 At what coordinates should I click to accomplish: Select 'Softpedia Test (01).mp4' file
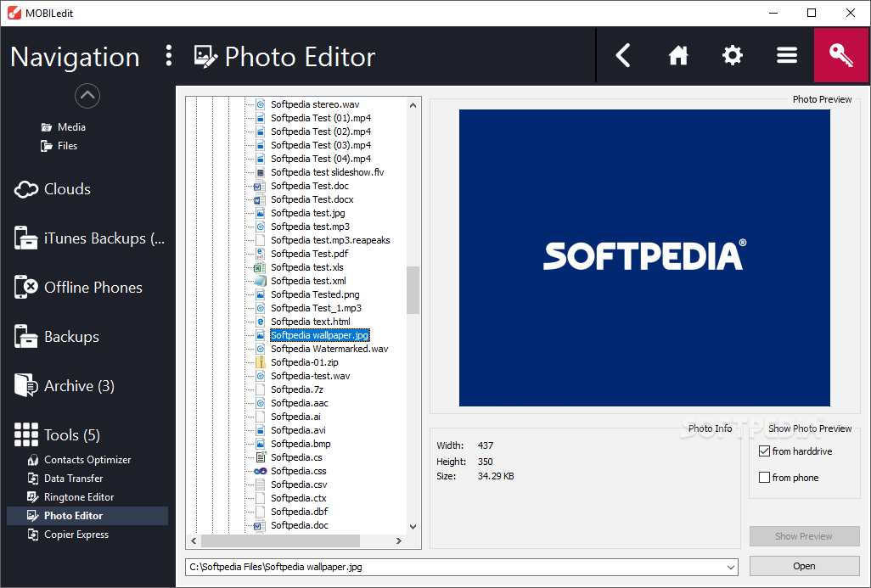click(x=321, y=118)
